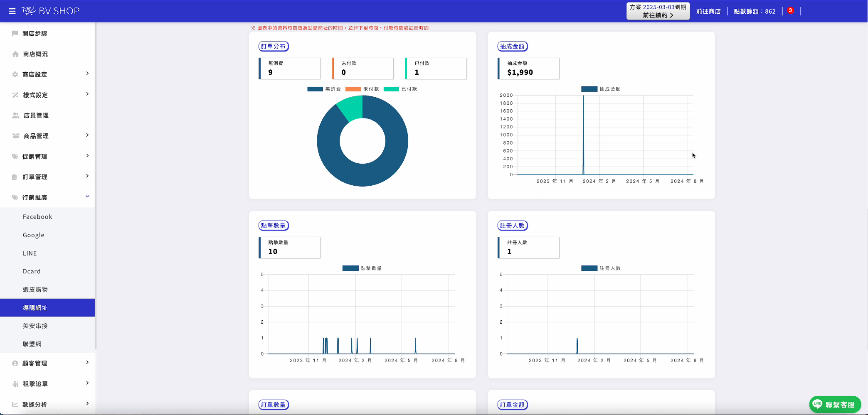This screenshot has height=415, width=868.
Task: Toggle 抽成金額 chart legend entry
Action: 601,89
